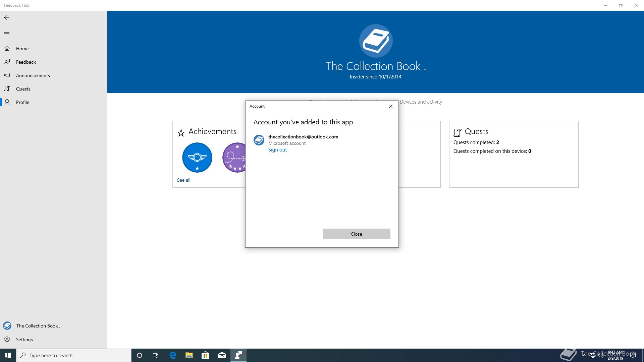Screen dimensions: 644x362
Task: Click the Profile person icon
Action: tap(7, 102)
